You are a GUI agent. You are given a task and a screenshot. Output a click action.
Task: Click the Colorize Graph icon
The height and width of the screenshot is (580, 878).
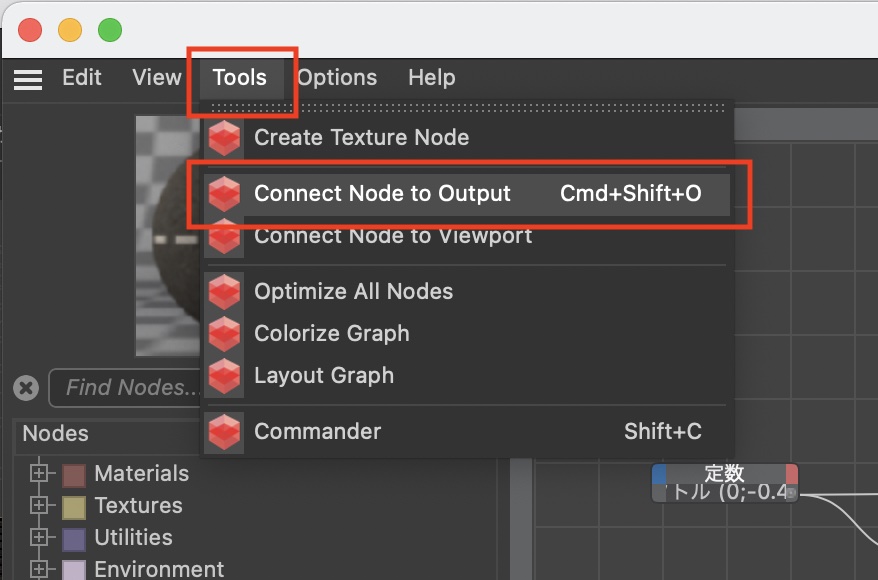click(225, 334)
